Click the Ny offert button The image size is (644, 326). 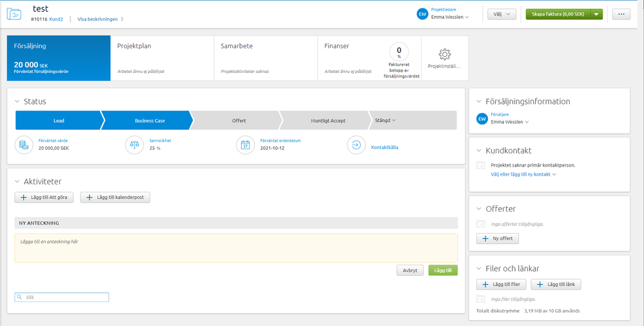pos(498,238)
